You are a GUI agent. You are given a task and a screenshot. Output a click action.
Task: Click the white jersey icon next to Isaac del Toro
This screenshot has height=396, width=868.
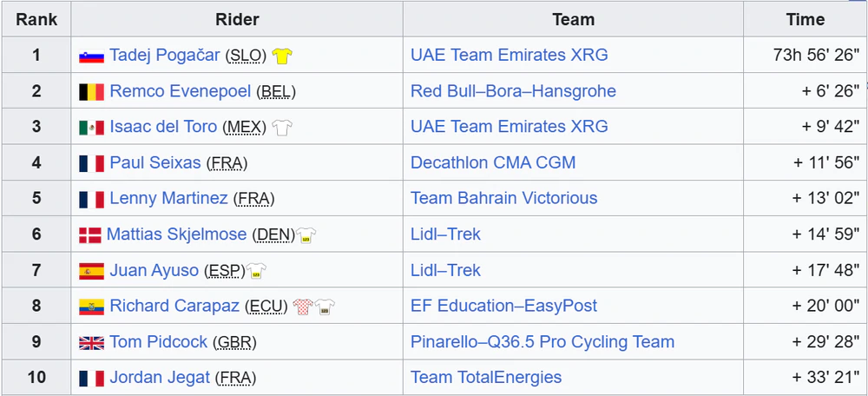click(x=282, y=128)
